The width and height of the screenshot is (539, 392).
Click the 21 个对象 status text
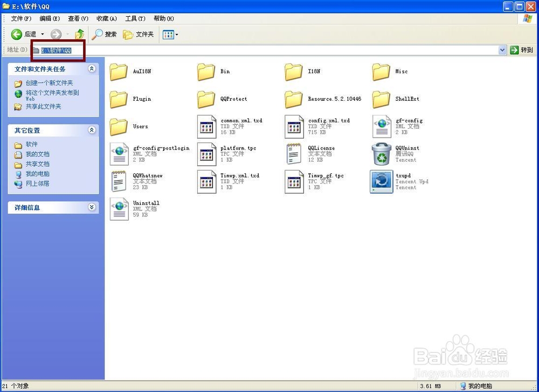16,386
